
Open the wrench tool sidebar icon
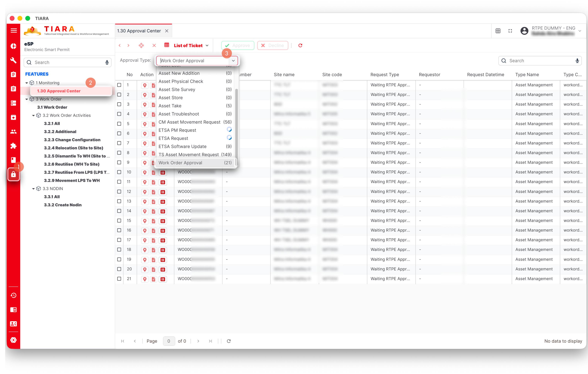tap(13, 60)
